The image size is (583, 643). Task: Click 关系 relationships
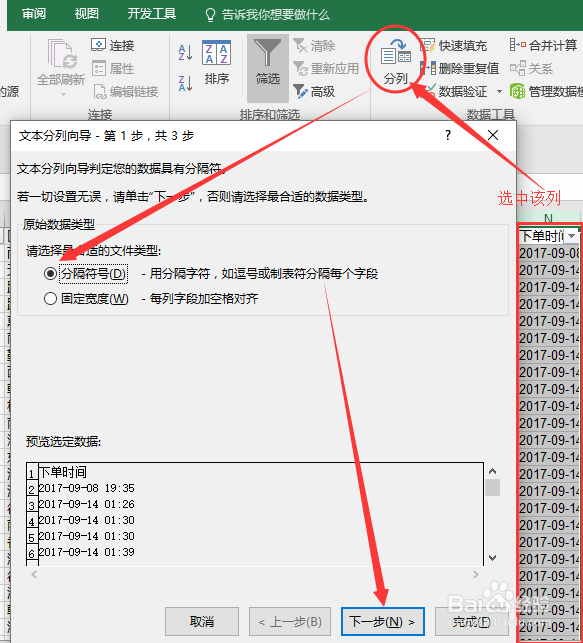click(532, 68)
